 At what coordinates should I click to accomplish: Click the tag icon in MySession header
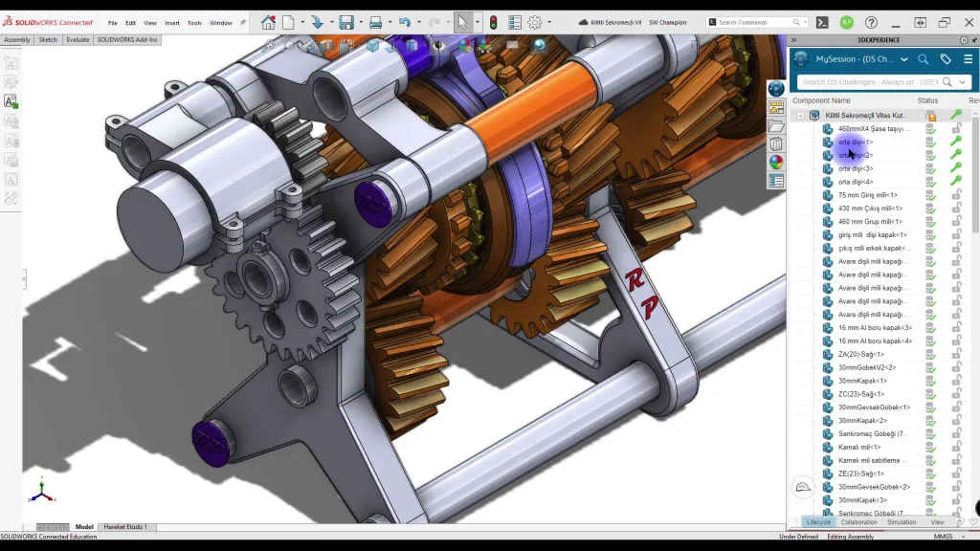946,58
